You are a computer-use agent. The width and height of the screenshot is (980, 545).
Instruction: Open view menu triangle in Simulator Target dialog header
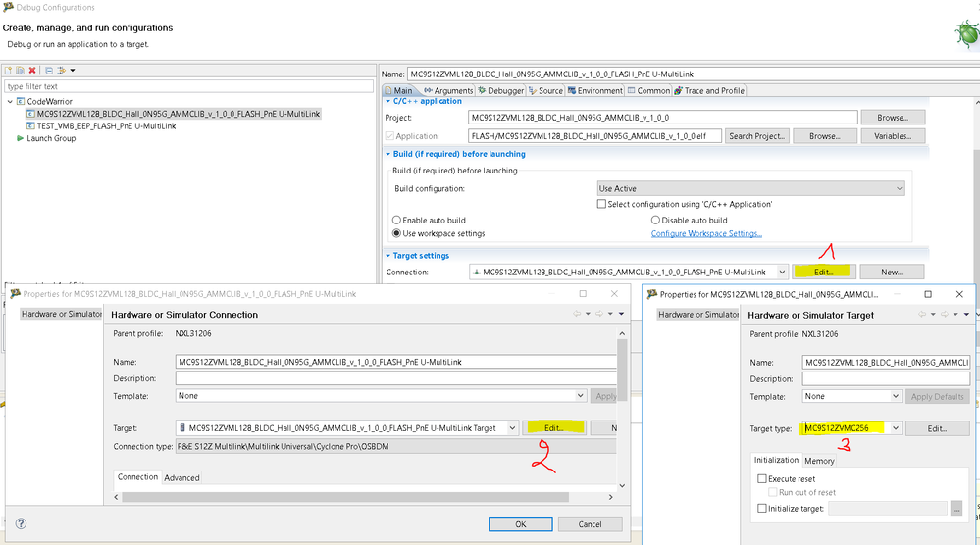[967, 314]
